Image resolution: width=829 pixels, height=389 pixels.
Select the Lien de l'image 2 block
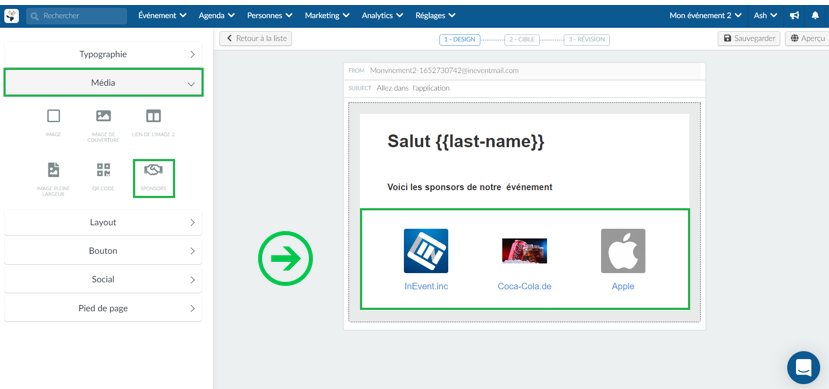(153, 123)
